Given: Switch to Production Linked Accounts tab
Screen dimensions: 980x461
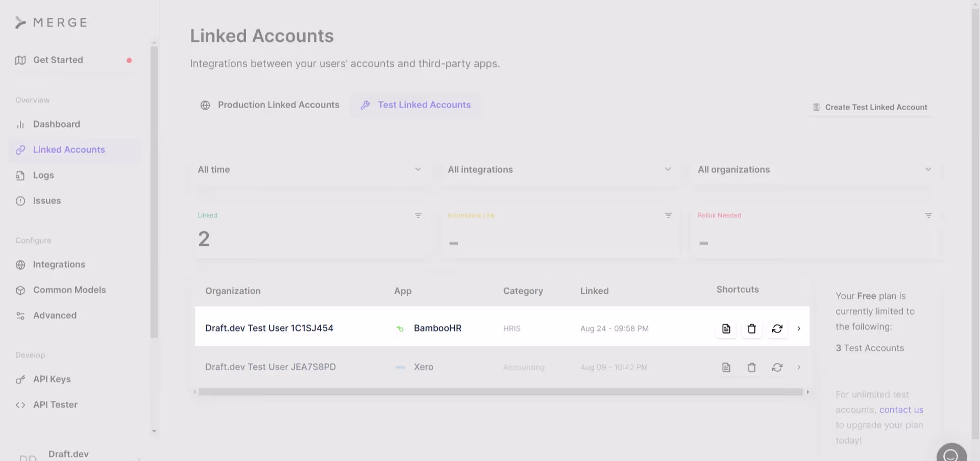Looking at the screenshot, I should tap(269, 105).
